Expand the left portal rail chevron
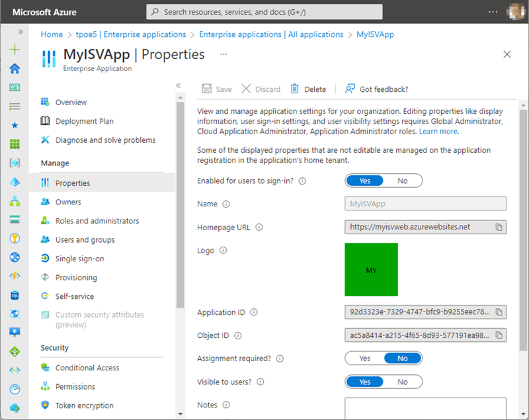 click(x=20, y=32)
